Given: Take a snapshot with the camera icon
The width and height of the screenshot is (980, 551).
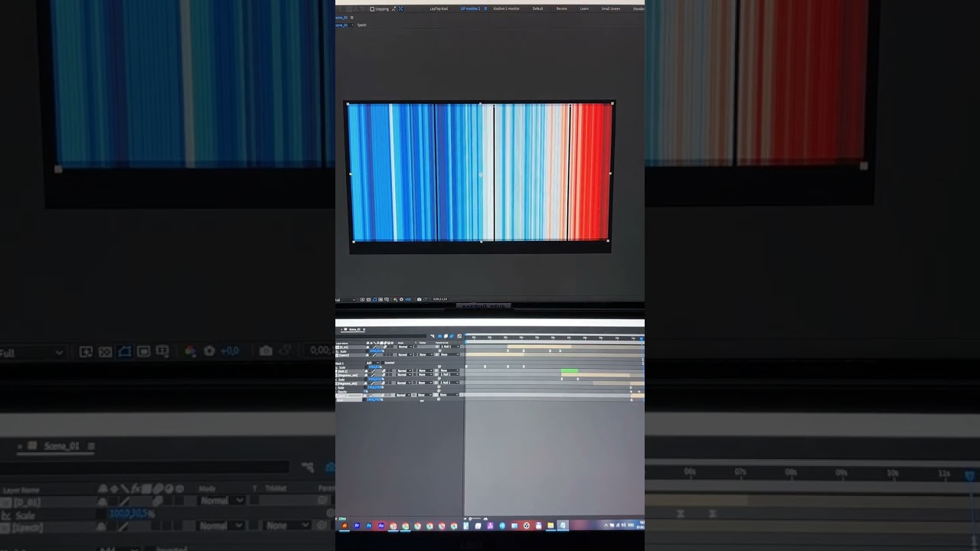Looking at the screenshot, I should point(419,299).
